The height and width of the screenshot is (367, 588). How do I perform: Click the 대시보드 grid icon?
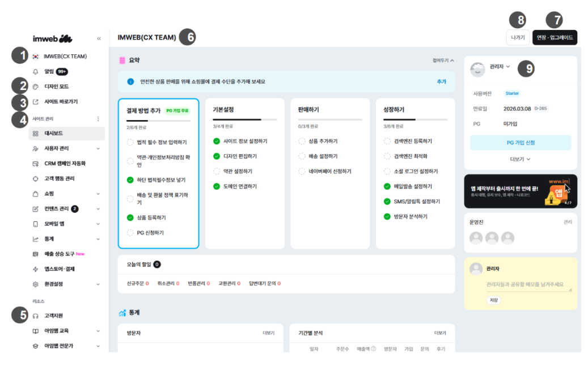[36, 133]
